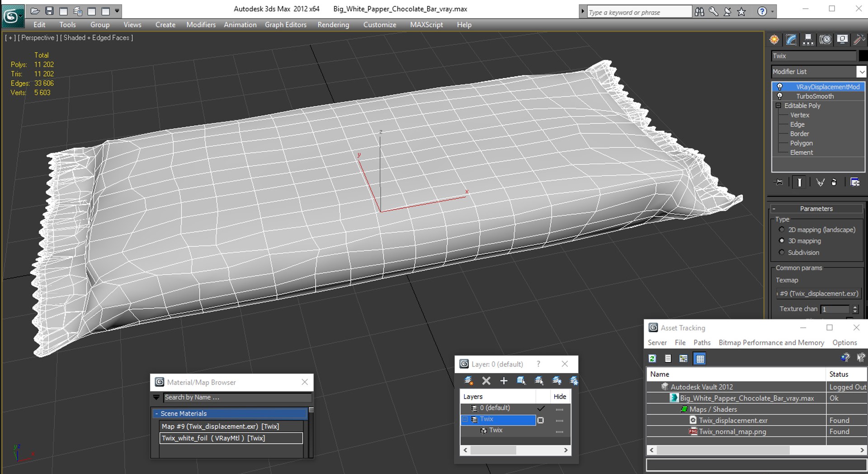Open the Display command panel tab
868x474 pixels.
point(842,40)
